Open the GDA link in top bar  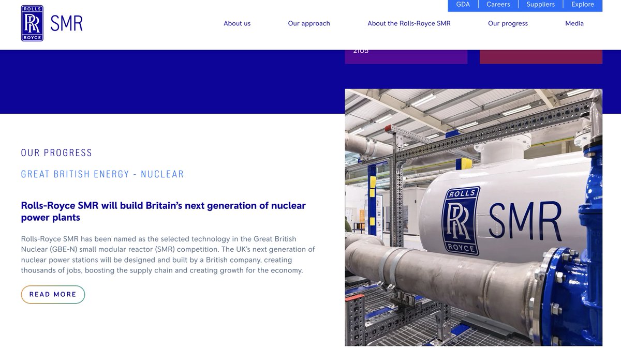463,5
